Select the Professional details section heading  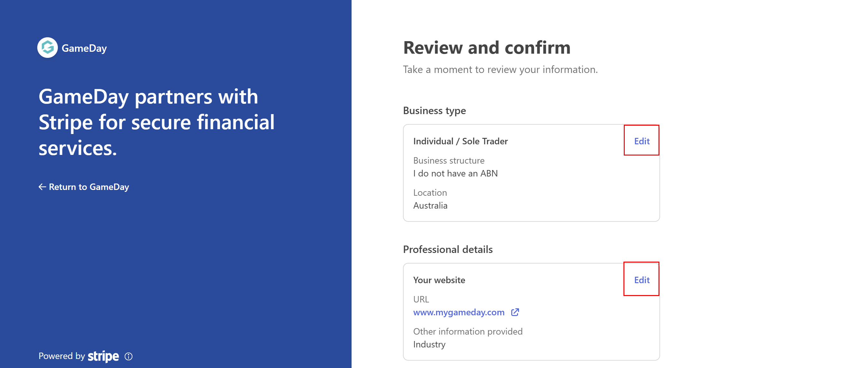(x=447, y=249)
